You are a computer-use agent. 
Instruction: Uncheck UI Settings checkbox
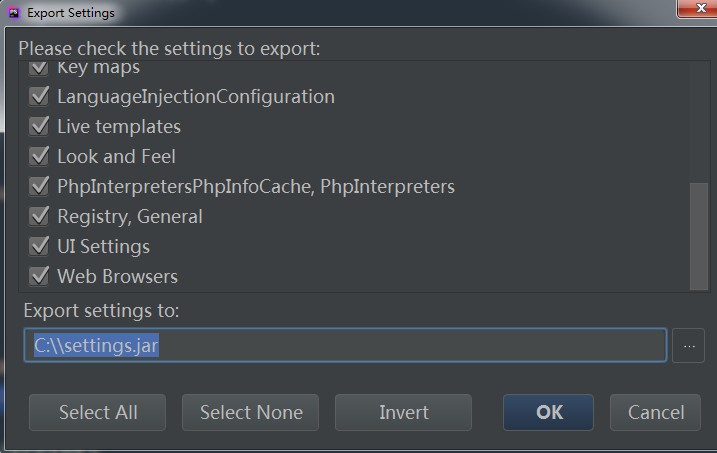(x=39, y=246)
